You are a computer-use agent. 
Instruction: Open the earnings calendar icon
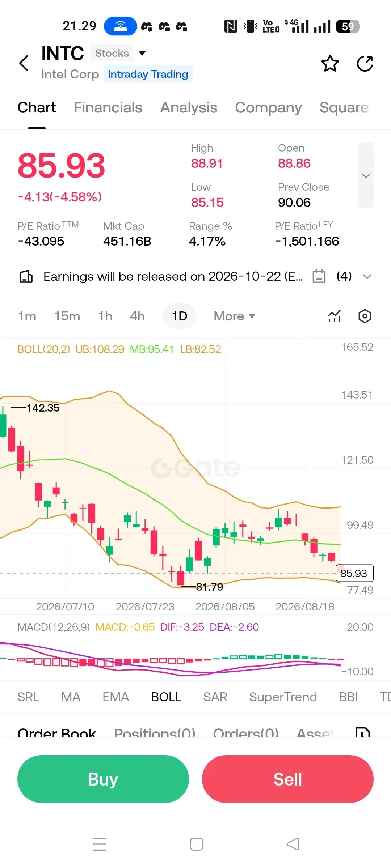point(319,276)
